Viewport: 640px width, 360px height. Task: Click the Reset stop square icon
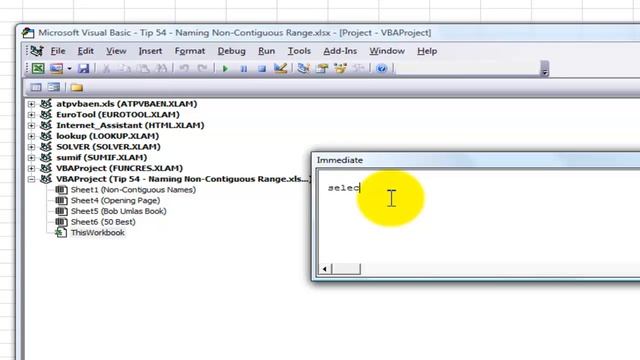click(262, 69)
